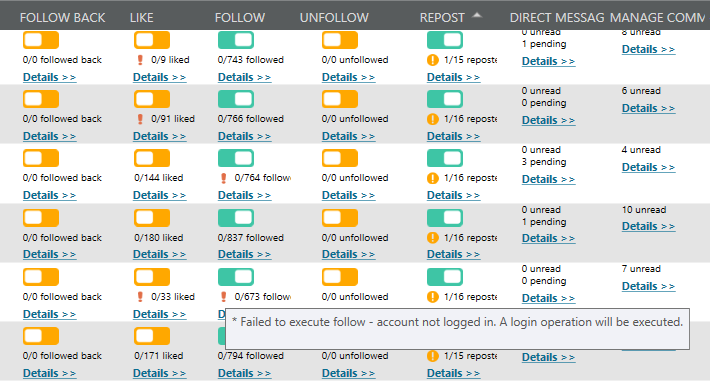
Task: Open Unfollow Details in the 0/91 liked row
Action: point(348,136)
